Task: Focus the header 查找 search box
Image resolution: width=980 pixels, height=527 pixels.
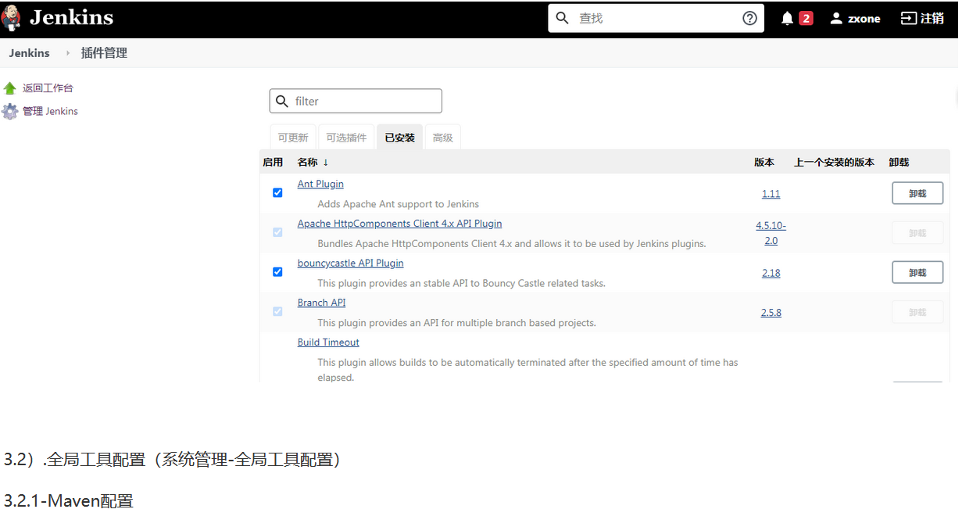Action: [x=656, y=18]
